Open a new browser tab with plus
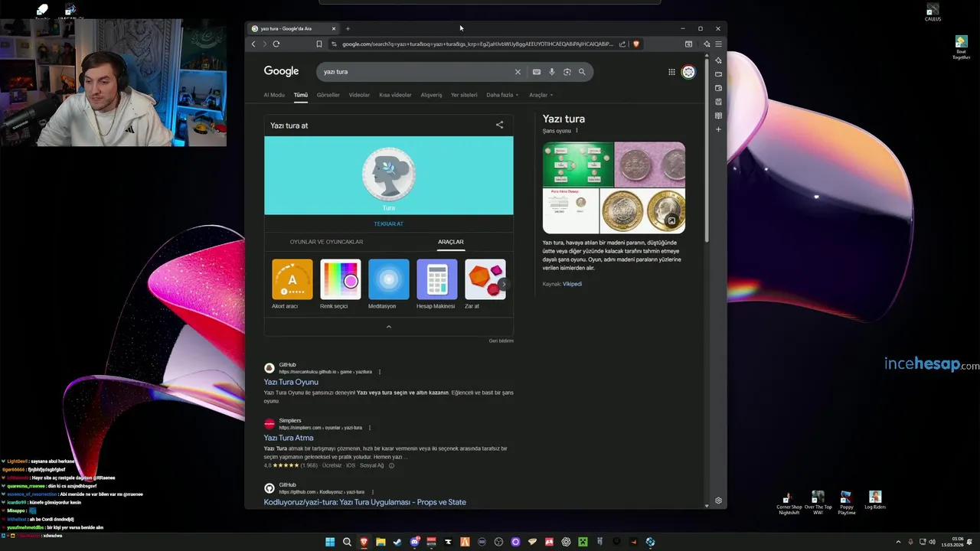Screen dimensions: 980x551 [348, 28]
